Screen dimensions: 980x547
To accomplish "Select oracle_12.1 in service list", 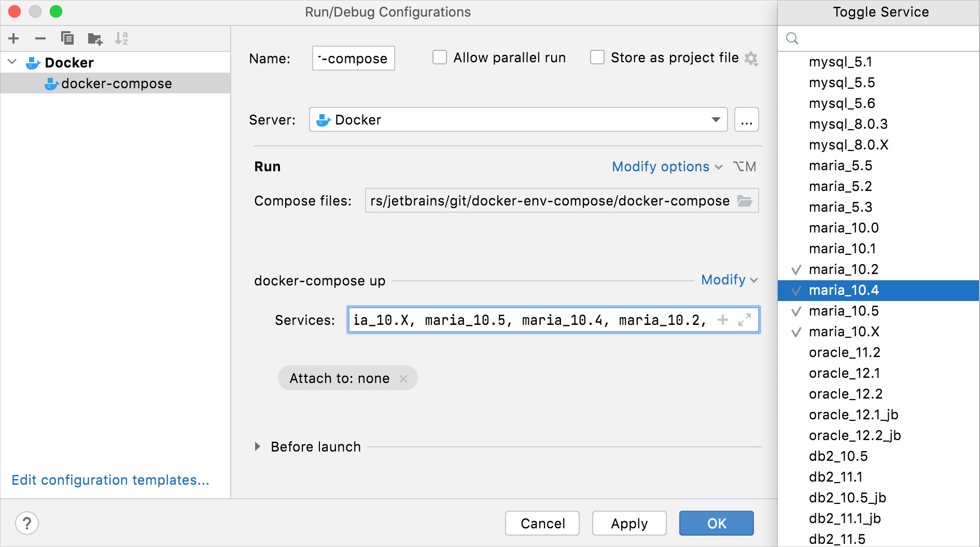I will 878,373.
